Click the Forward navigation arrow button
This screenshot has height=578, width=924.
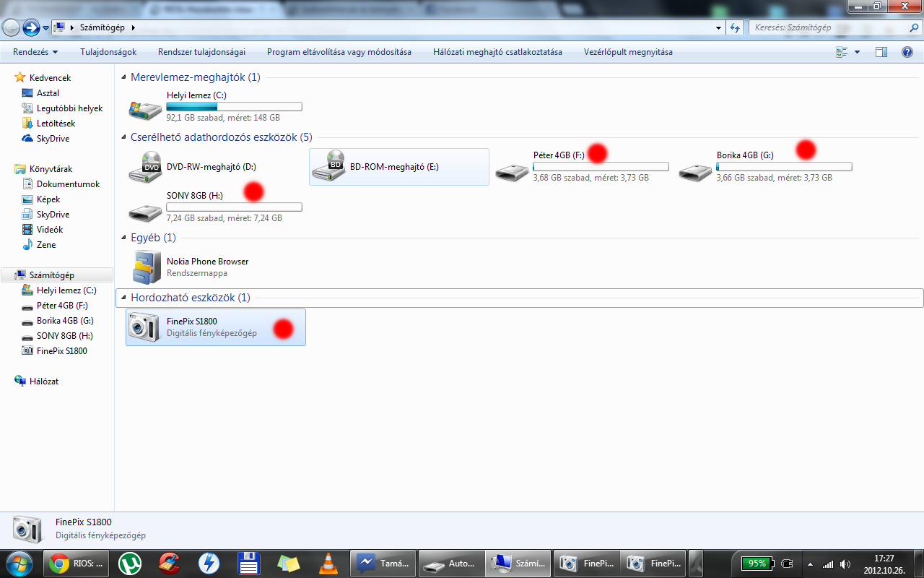(x=31, y=27)
